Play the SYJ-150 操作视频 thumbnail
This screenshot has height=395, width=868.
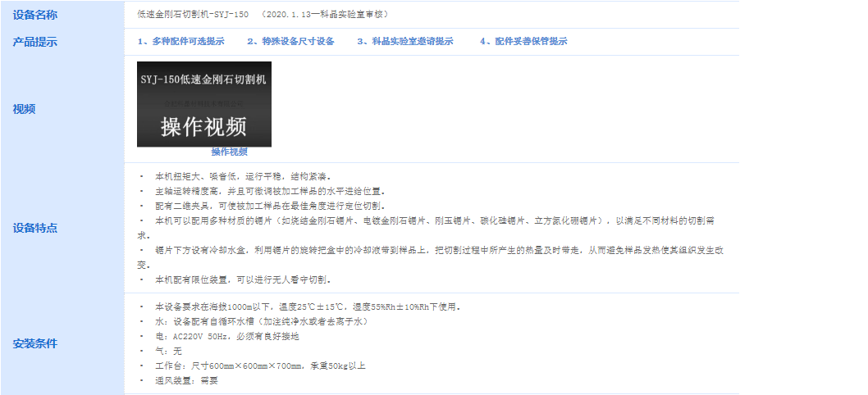[204, 104]
